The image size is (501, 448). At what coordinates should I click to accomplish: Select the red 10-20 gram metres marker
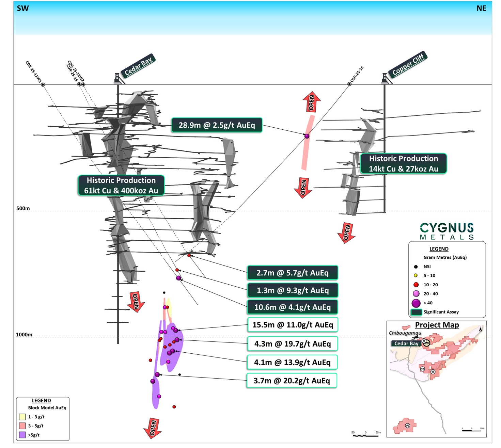(416, 285)
